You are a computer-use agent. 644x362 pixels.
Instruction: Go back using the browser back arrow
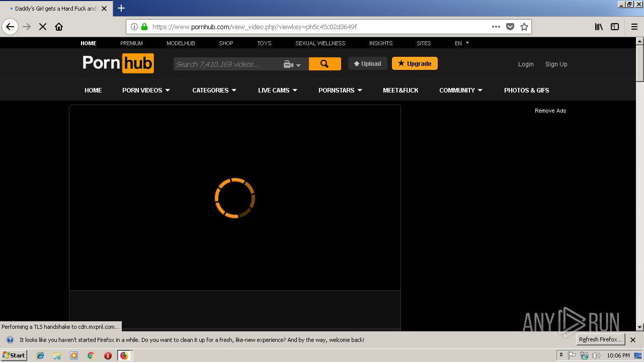(10, 27)
